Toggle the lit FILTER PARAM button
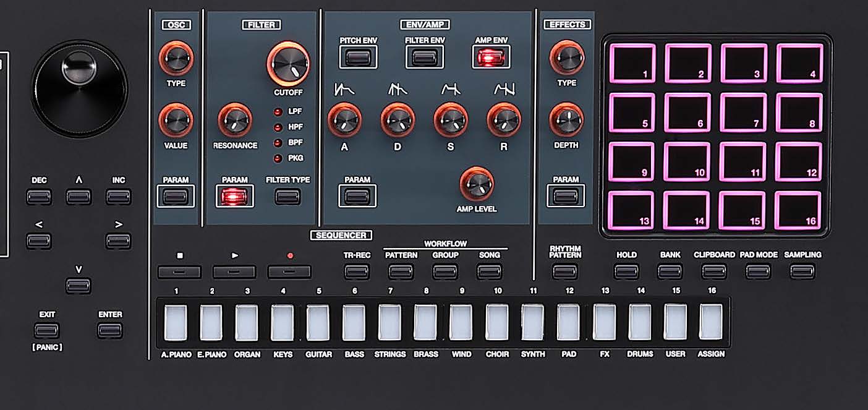The width and height of the screenshot is (868, 410). 236,196
